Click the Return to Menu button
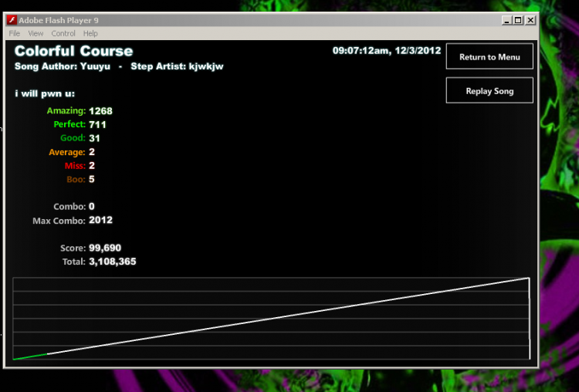The width and height of the screenshot is (579, 392). tap(489, 56)
